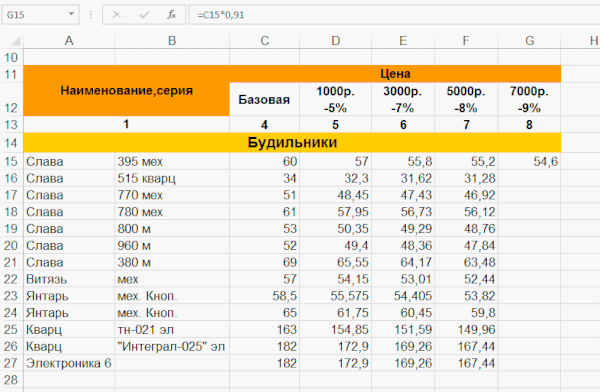Select the Янтарь cell in row 23
Image resolution: width=600 pixels, height=392 pixels.
[69, 296]
